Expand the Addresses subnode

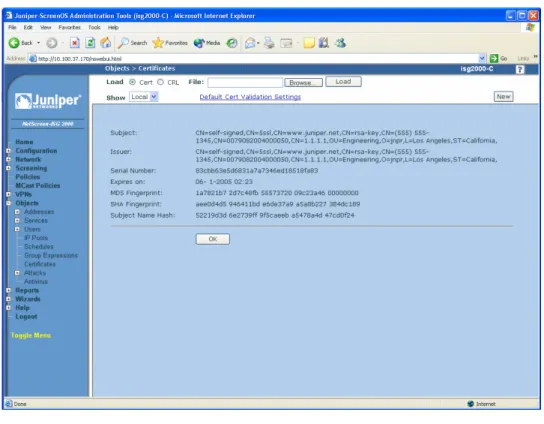tap(17, 212)
